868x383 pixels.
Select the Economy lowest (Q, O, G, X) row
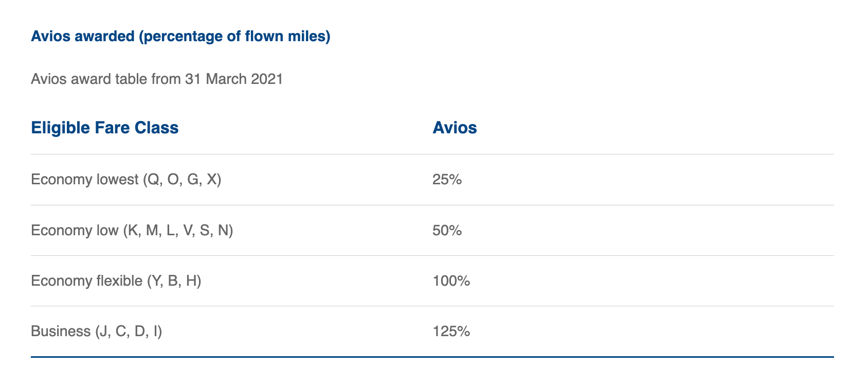pos(432,180)
